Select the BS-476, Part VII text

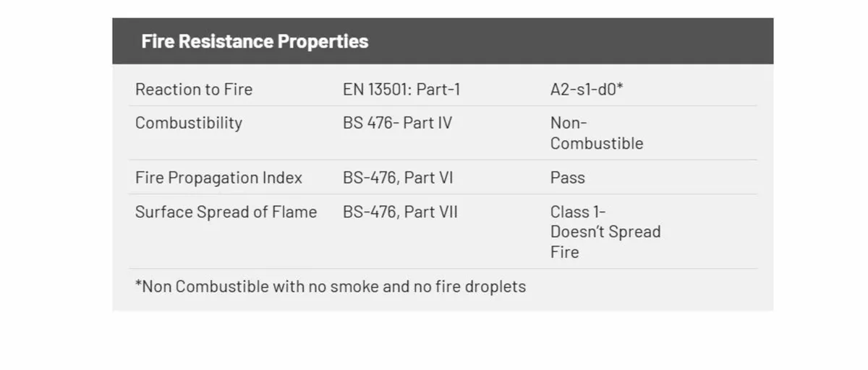coord(400,212)
